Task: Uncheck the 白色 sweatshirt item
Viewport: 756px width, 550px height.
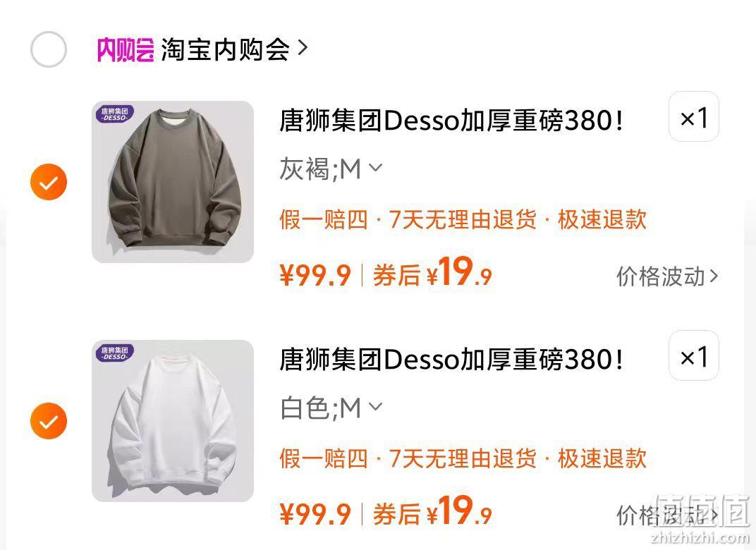Action: click(48, 421)
